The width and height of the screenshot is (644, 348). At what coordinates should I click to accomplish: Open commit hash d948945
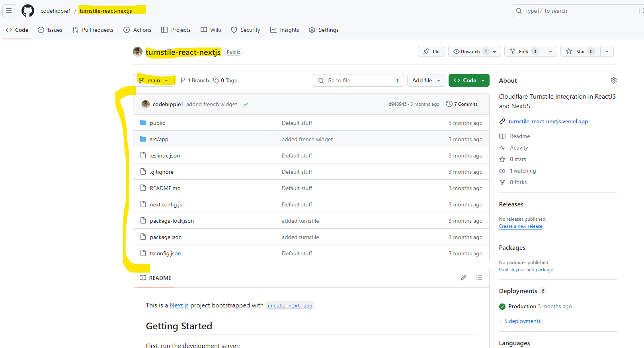point(397,104)
